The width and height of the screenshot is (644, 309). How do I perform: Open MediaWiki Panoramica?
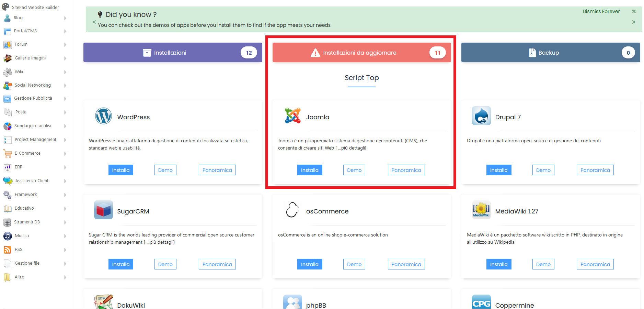click(595, 264)
